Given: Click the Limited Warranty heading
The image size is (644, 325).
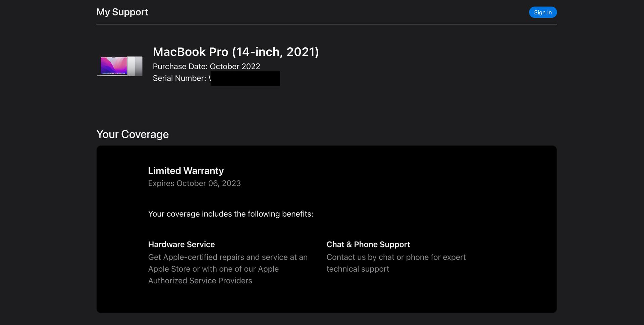Looking at the screenshot, I should (186, 171).
